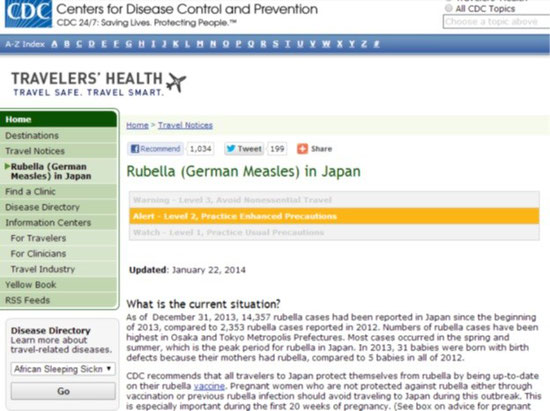The width and height of the screenshot is (550, 411).
Task: Click the Facebook Recommend button
Action: click(x=155, y=149)
